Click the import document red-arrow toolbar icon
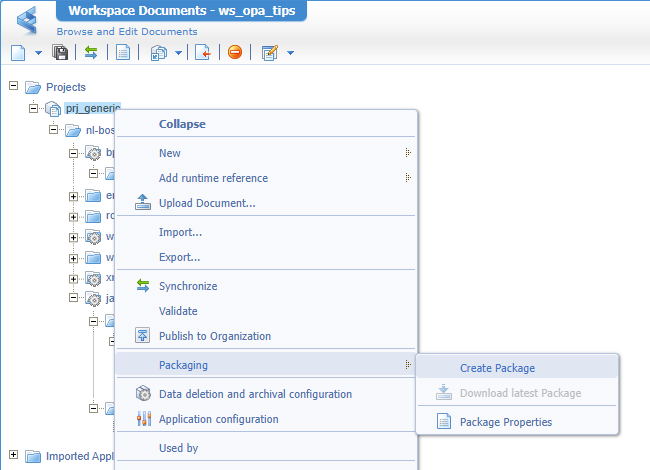This screenshot has width=650, height=470. (203, 52)
